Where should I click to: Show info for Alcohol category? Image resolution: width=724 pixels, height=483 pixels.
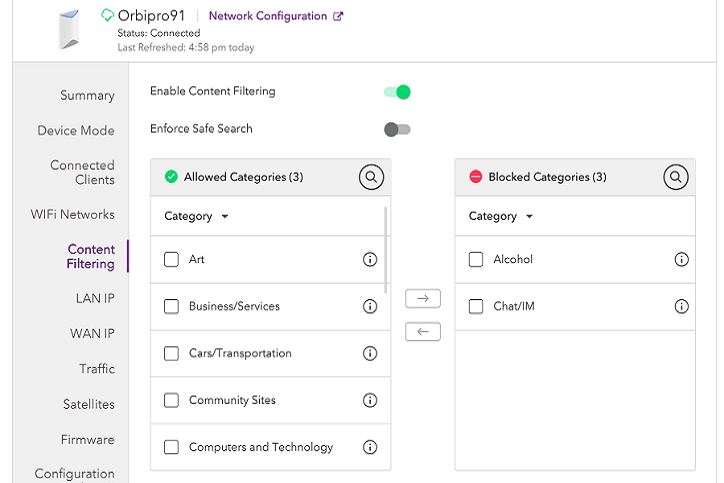[x=682, y=260]
